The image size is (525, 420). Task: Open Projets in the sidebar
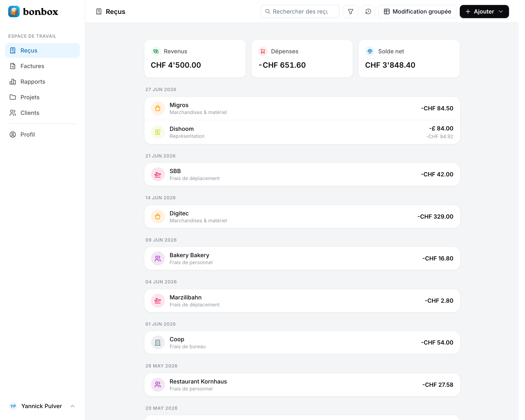[x=42, y=97]
